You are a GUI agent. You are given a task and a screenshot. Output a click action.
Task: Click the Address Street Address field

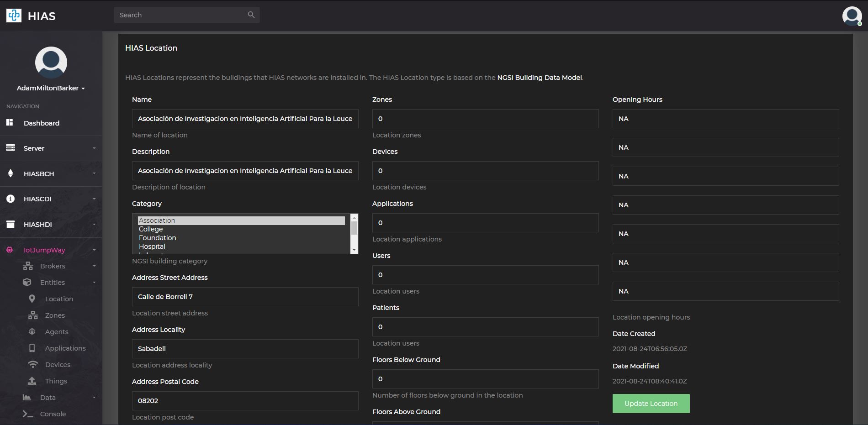pos(245,297)
